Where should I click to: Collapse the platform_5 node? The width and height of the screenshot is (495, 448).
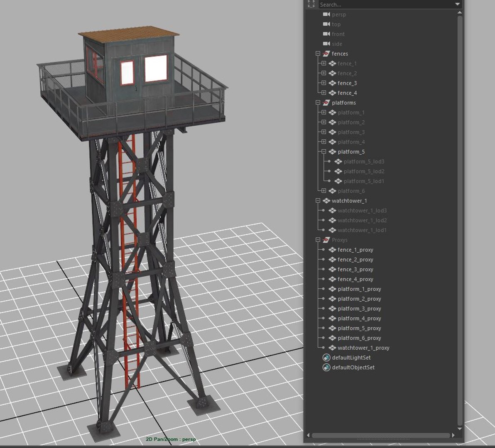pos(323,152)
